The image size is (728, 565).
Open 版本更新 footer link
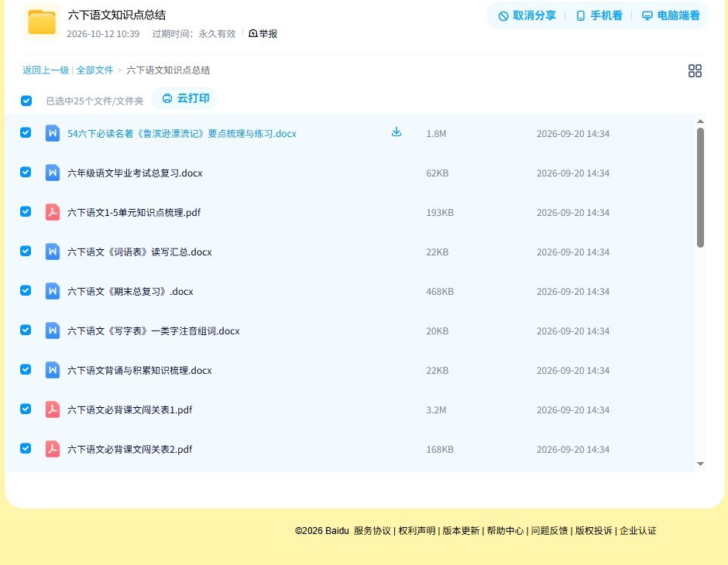tap(461, 531)
